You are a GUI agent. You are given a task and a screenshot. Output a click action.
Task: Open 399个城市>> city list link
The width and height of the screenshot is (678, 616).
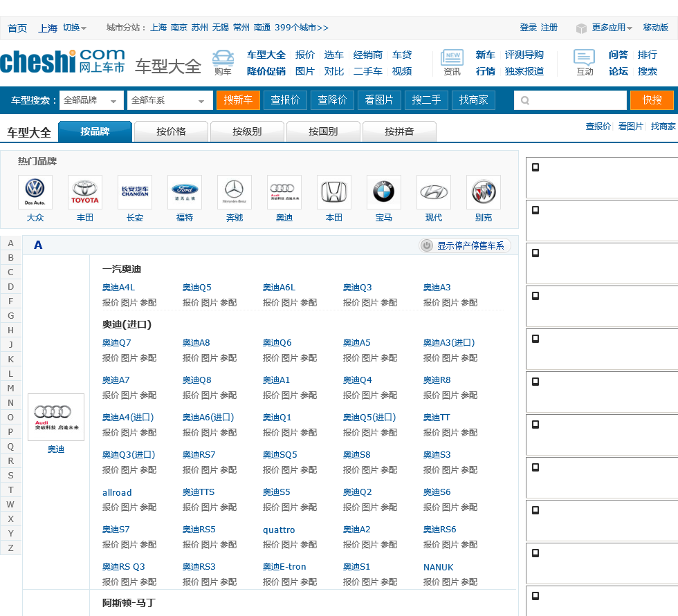point(302,28)
